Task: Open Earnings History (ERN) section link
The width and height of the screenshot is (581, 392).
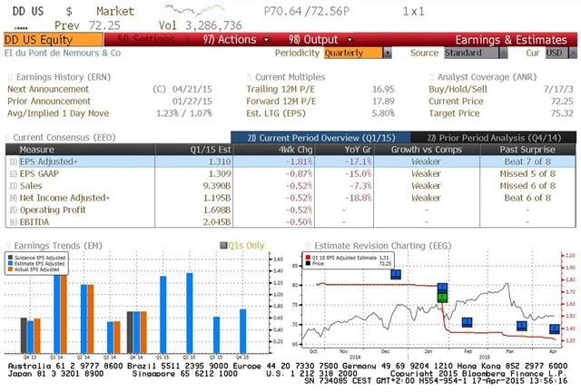Action: click(x=10, y=77)
